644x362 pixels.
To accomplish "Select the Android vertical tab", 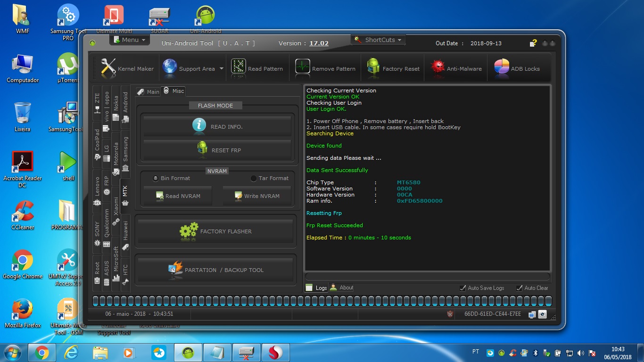I will [x=125, y=107].
